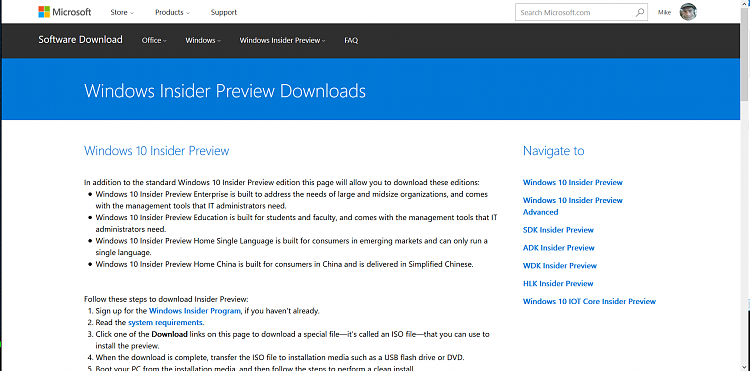Click the search magnifier icon

click(640, 12)
